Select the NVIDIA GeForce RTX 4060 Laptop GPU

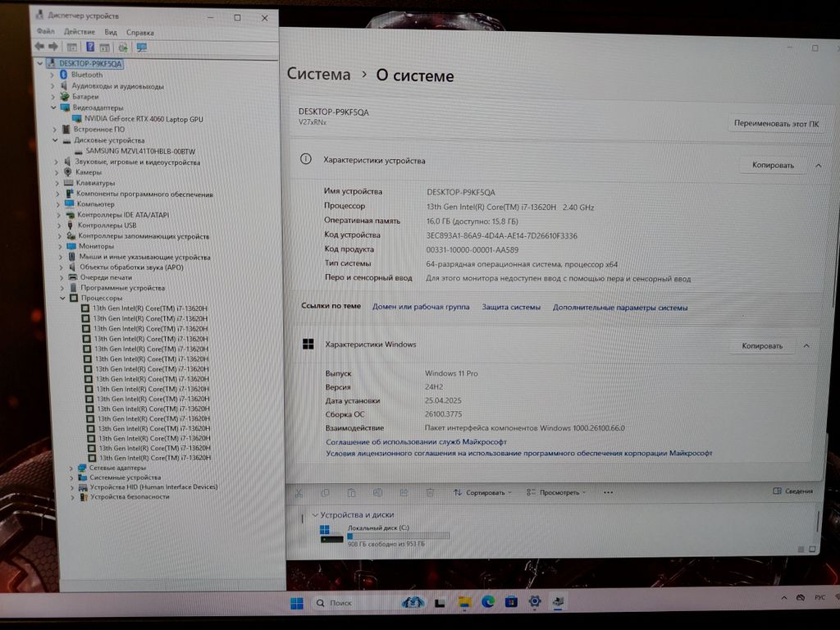(x=143, y=119)
